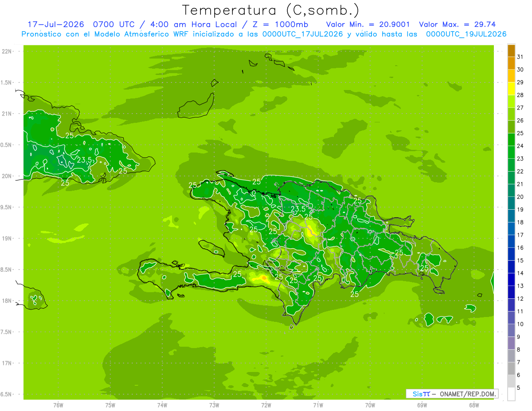The height and width of the screenshot is (411, 532).
Task: Click the "72W" longitude axis label
Action: (266, 405)
